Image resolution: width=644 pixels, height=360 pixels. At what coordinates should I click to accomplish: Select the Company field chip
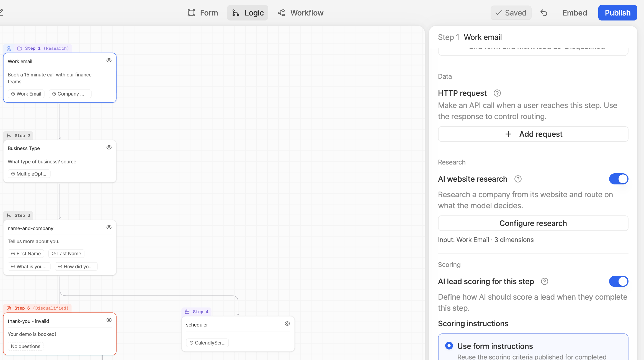click(x=70, y=94)
